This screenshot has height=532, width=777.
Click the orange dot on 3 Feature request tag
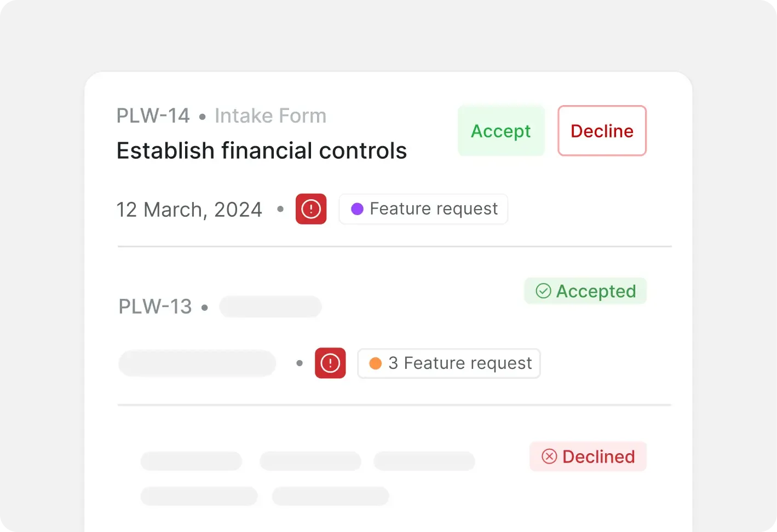[376, 363]
